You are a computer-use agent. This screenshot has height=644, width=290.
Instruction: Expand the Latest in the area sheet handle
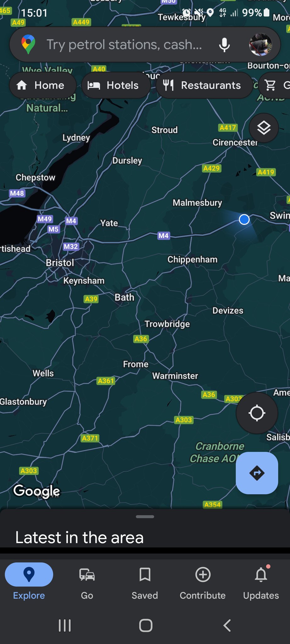tap(145, 517)
